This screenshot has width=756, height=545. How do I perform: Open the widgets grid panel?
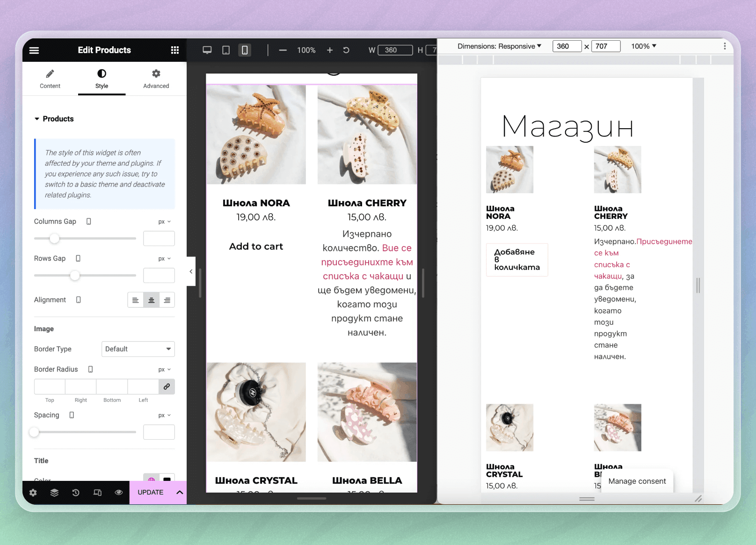pyautogui.click(x=174, y=50)
